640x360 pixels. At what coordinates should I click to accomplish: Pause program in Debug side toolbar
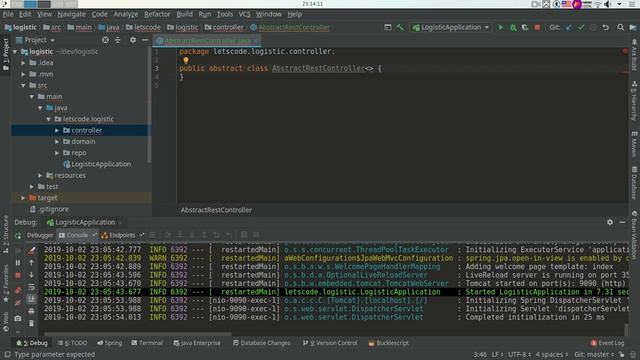(x=18, y=263)
